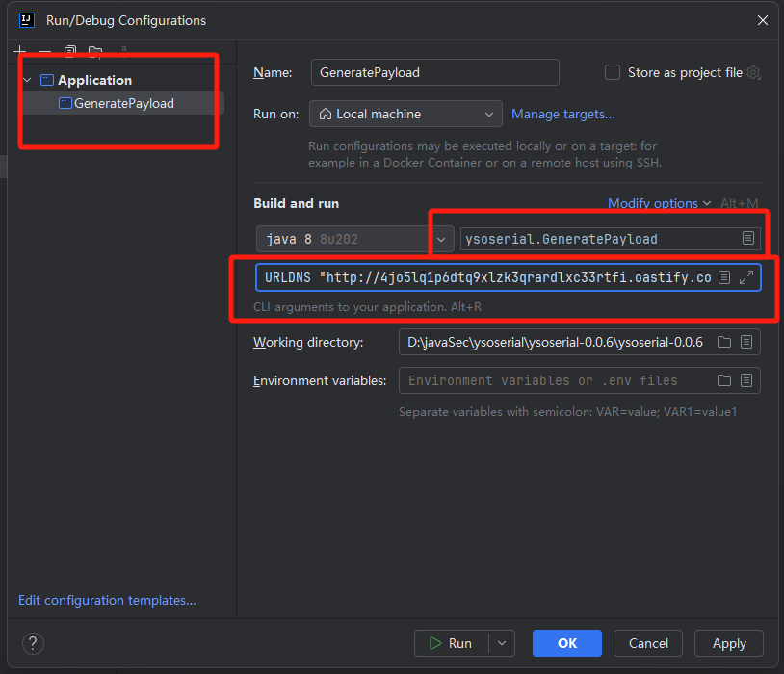Close the Run/Debug Configurations dialog
Screen dimensions: 784x674
[x=763, y=20]
